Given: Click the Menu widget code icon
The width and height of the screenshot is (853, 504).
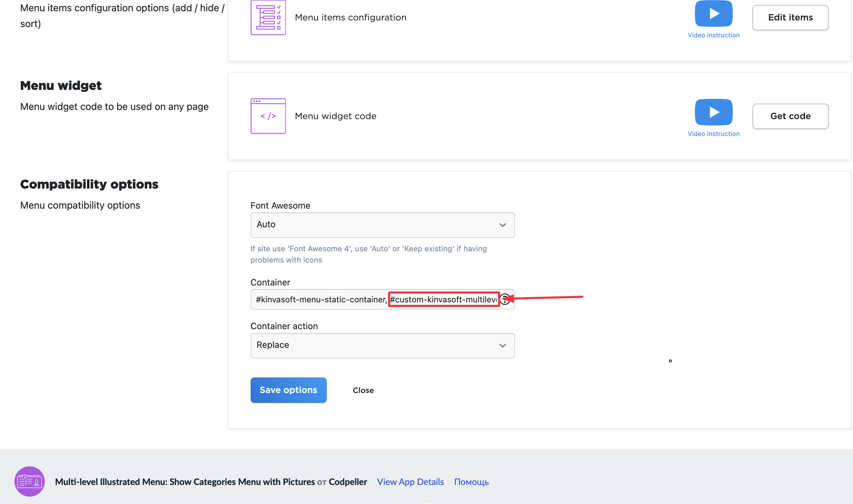Looking at the screenshot, I should coord(268,116).
